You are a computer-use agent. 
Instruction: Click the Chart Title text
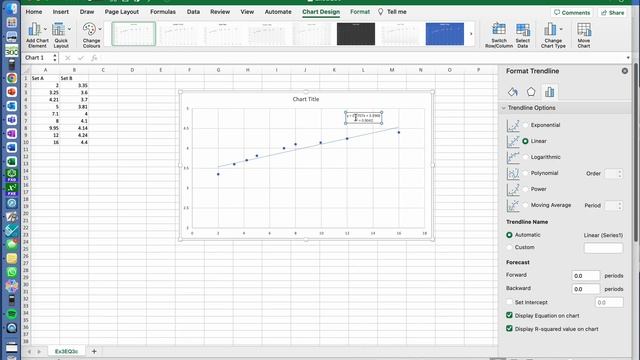[x=306, y=99]
